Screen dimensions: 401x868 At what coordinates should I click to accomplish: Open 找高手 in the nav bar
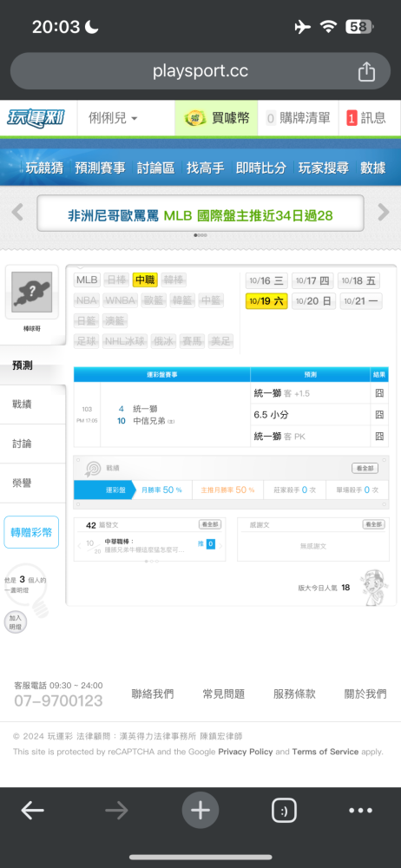point(206,168)
